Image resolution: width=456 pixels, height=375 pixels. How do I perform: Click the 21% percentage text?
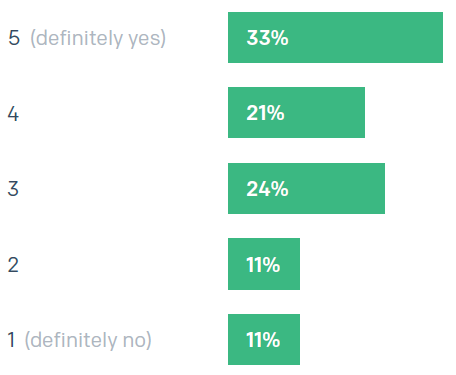tap(265, 113)
